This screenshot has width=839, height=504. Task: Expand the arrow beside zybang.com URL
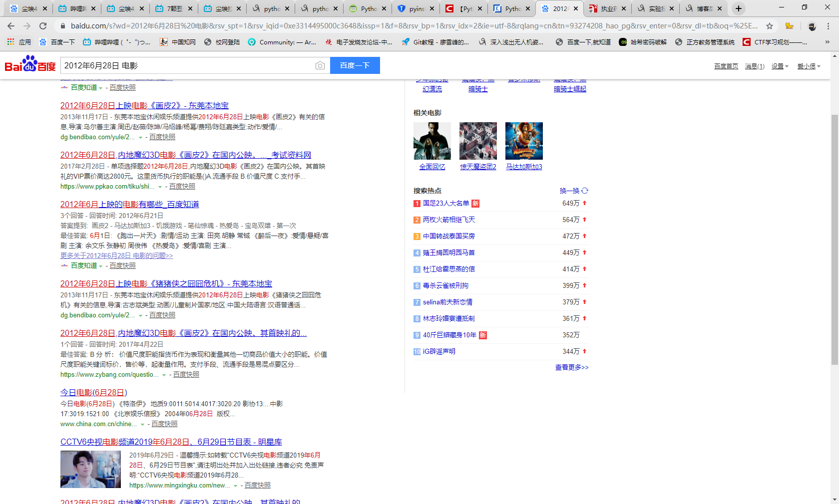click(164, 375)
